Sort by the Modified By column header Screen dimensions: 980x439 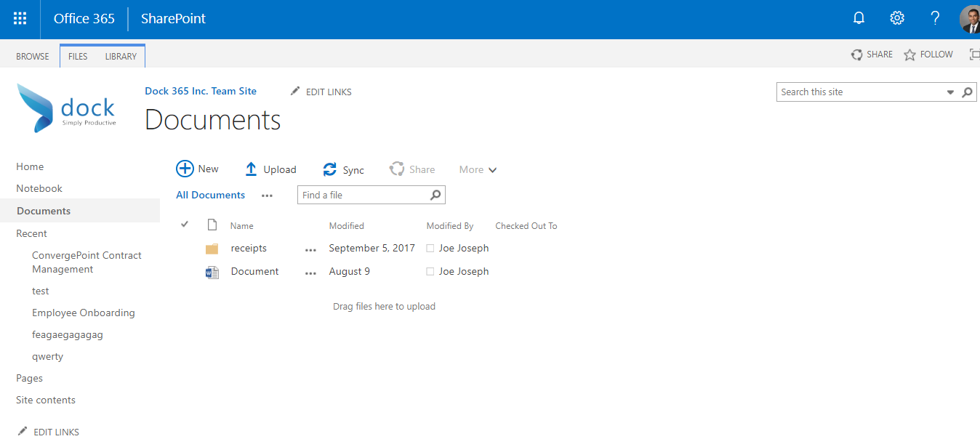point(450,226)
